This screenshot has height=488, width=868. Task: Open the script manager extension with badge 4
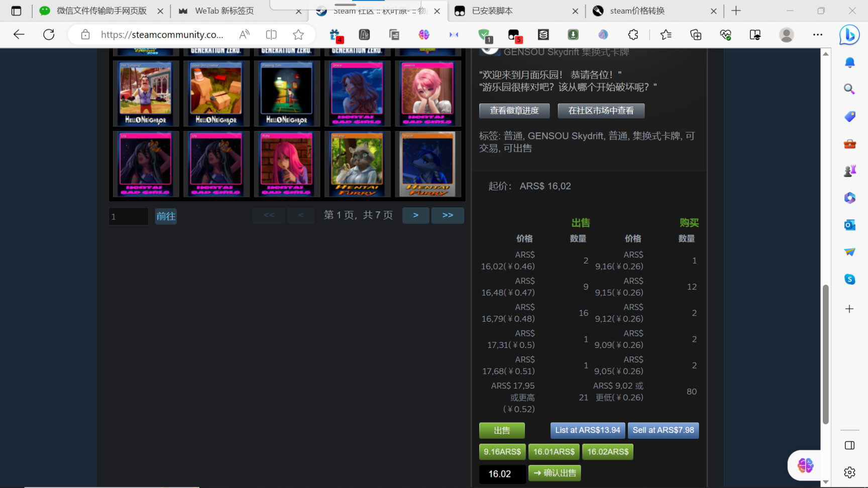tap(336, 35)
